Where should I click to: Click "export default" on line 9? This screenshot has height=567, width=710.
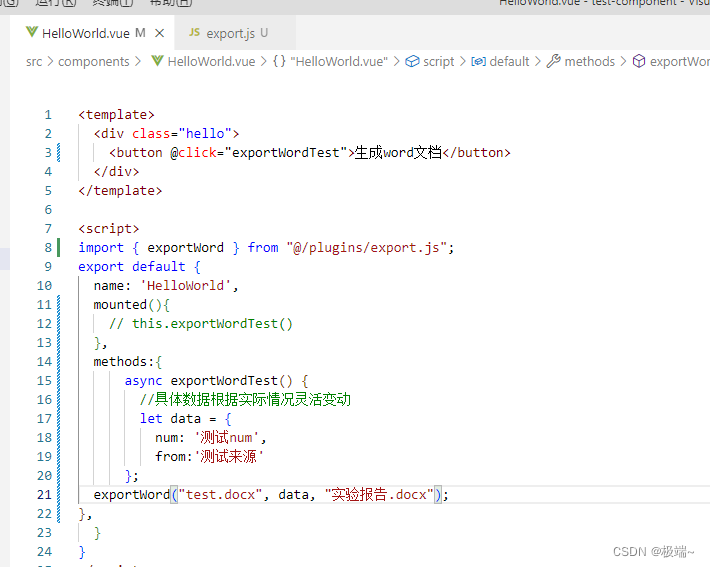pos(132,267)
